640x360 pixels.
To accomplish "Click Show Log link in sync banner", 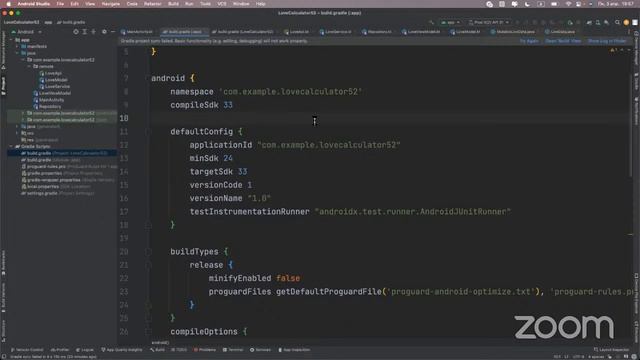I will pyautogui.click(x=607, y=41).
